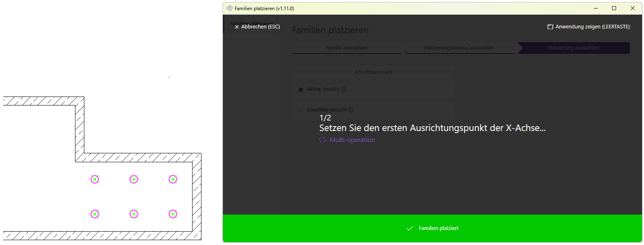Click the Familien platzieren heading
Screen dimensions: 644x245
point(330,30)
